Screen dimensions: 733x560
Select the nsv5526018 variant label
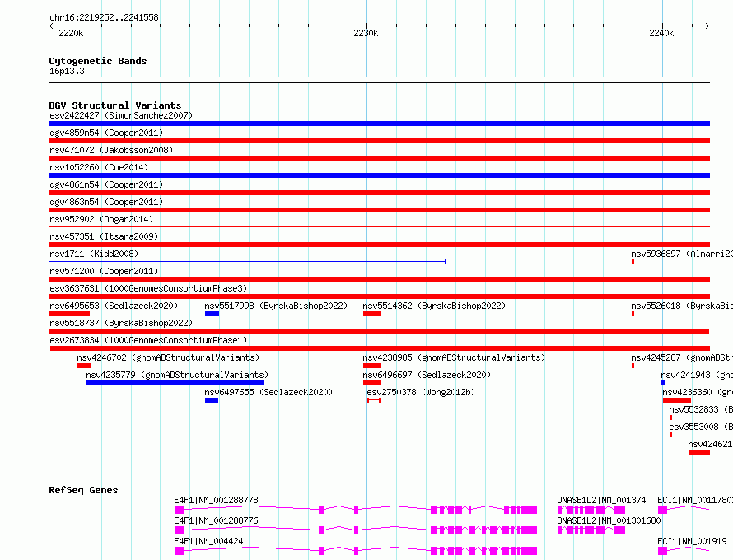pyautogui.click(x=682, y=306)
